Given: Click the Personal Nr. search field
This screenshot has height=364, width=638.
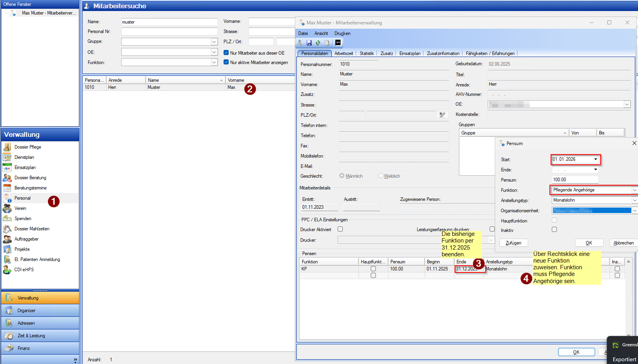Looking at the screenshot, I should pos(169,31).
